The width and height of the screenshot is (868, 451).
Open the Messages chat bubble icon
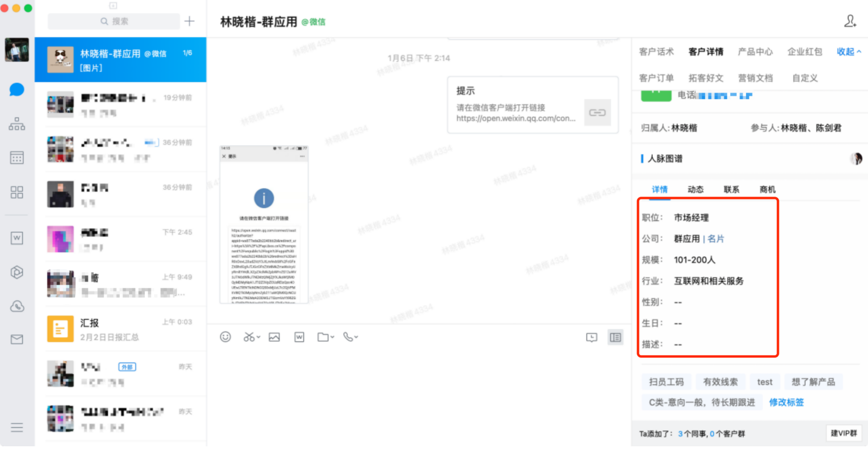(17, 90)
